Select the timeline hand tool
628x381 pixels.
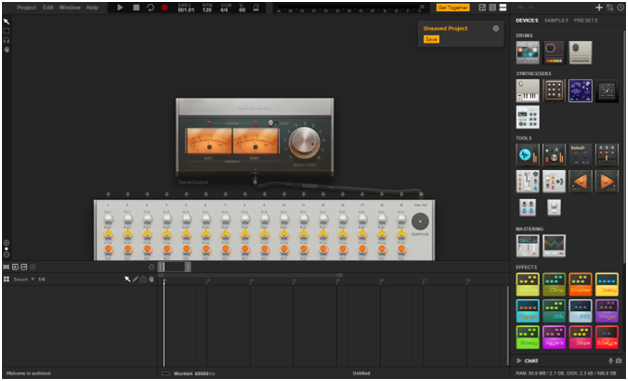pos(151,279)
